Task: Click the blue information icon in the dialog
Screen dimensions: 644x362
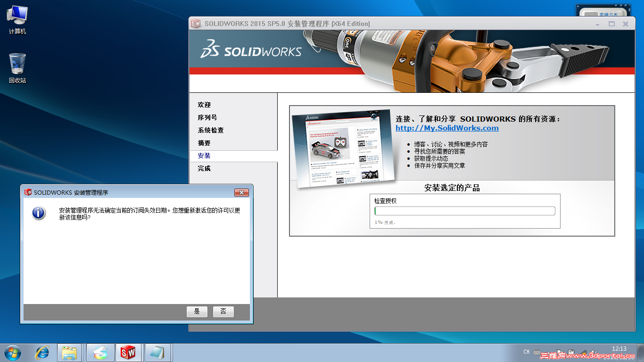Action: point(39,213)
